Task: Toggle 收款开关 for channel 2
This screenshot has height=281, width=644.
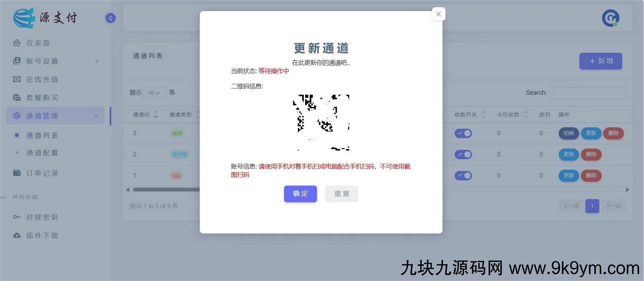Action: [463, 154]
